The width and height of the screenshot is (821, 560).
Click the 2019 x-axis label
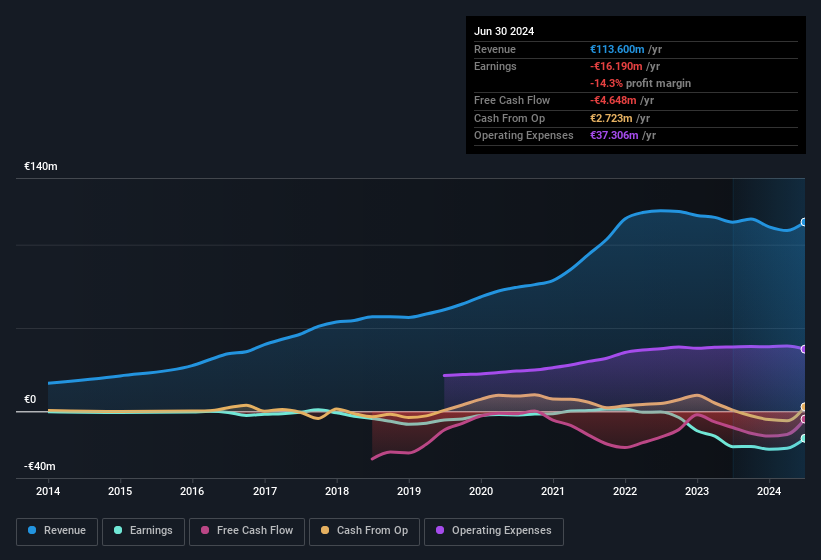pos(409,491)
